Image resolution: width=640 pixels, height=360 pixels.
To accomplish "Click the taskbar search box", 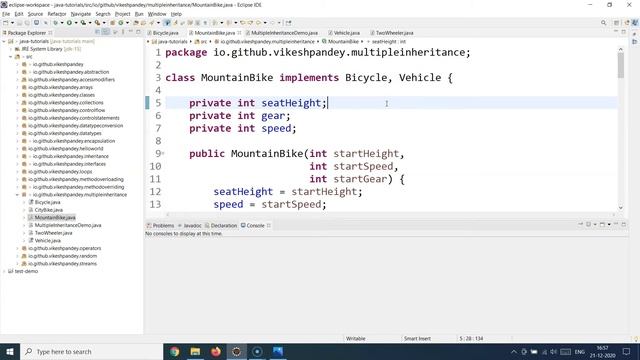I will [91, 351].
